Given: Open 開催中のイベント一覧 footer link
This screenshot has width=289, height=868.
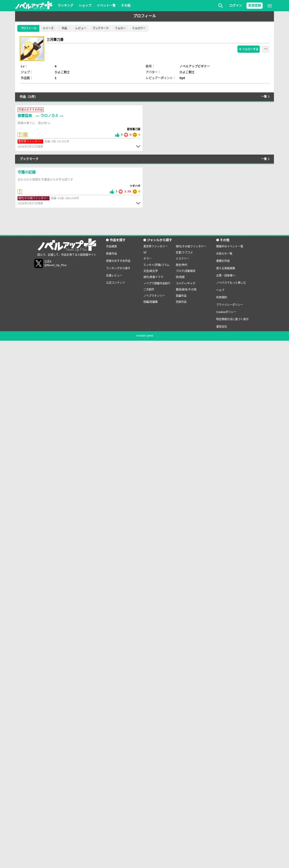Looking at the screenshot, I should pyautogui.click(x=230, y=246).
